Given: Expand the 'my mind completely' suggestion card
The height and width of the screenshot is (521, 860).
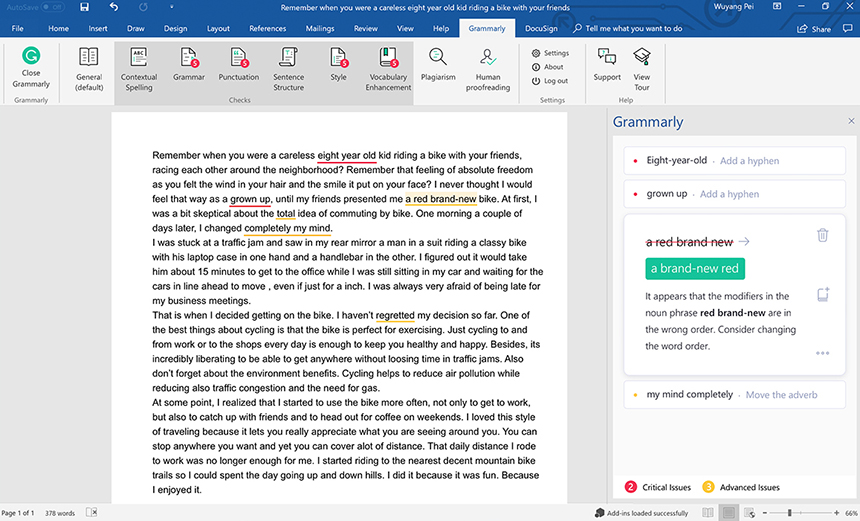Looking at the screenshot, I should [x=734, y=394].
